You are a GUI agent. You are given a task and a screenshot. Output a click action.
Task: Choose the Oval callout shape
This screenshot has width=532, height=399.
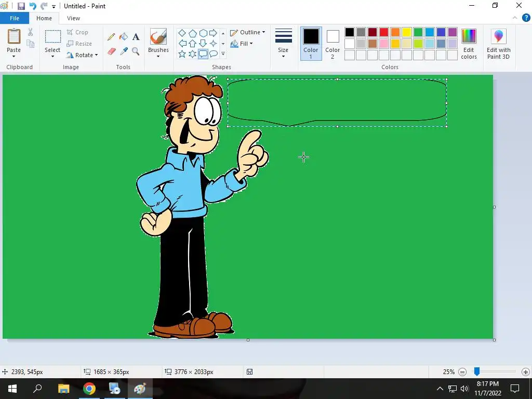point(213,54)
